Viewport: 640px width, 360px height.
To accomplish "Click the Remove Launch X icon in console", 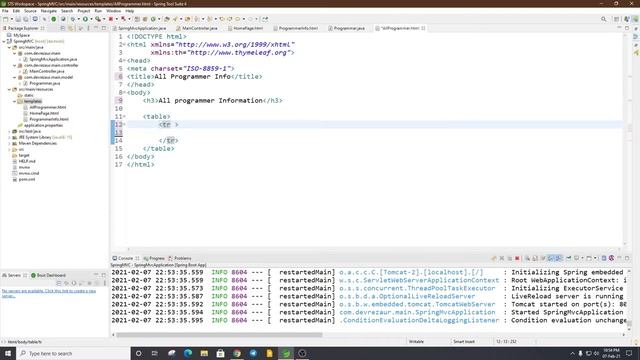I will click(502, 258).
